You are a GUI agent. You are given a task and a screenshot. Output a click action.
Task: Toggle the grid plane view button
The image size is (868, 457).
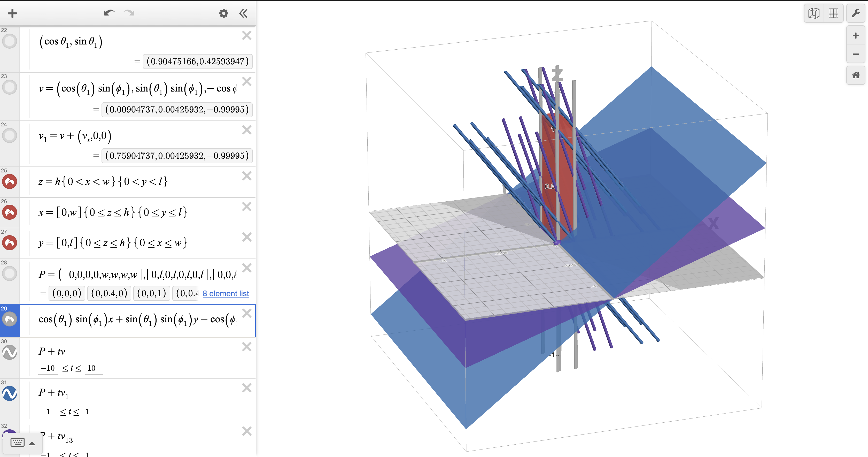pyautogui.click(x=833, y=13)
